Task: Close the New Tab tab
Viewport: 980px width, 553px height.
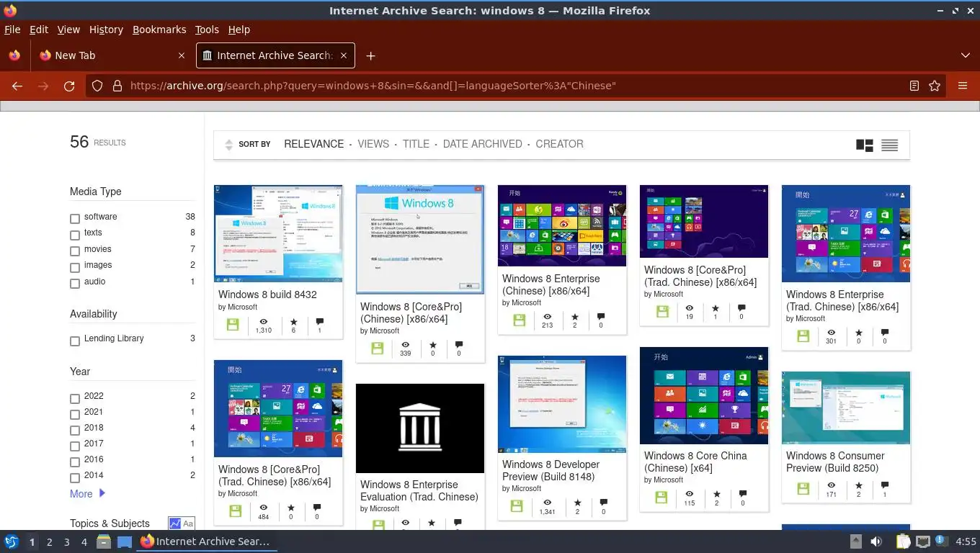Action: 182,55
